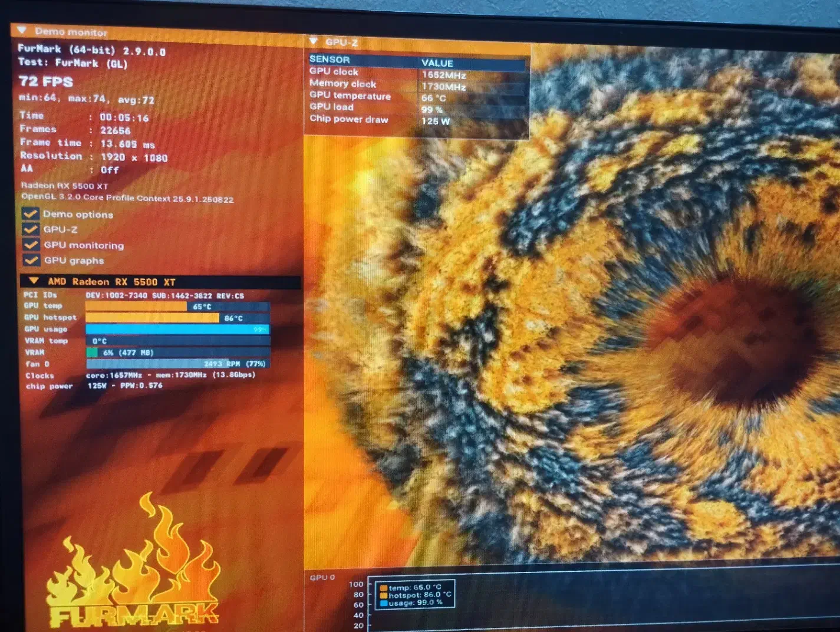Disable the GPU monitoring checkbox
Viewport: 840px width, 632px height.
[x=31, y=245]
